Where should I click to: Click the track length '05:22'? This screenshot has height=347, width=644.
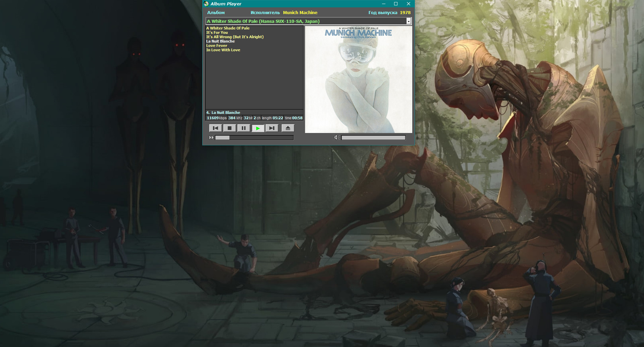(x=278, y=118)
